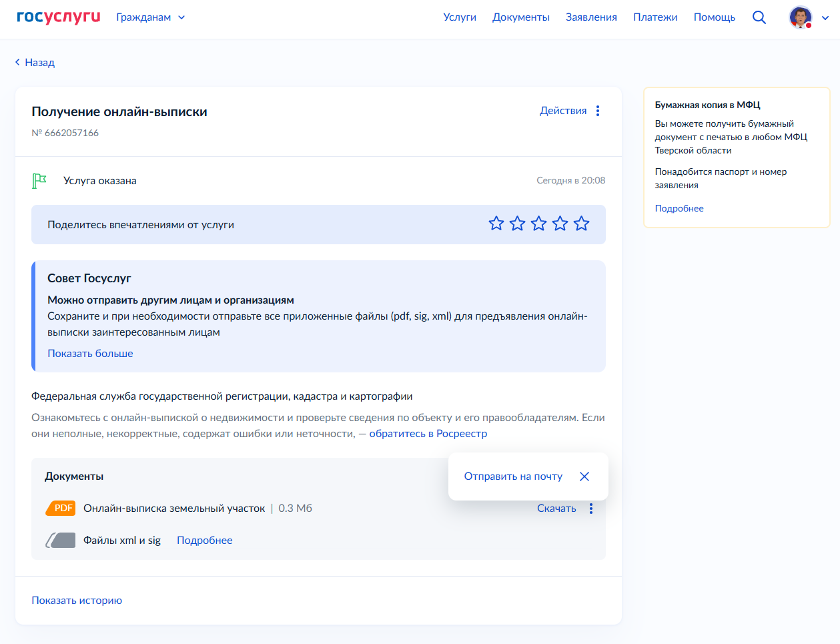This screenshot has width=840, height=644.
Task: Click the three-dot icon next to Действия
Action: click(x=598, y=111)
